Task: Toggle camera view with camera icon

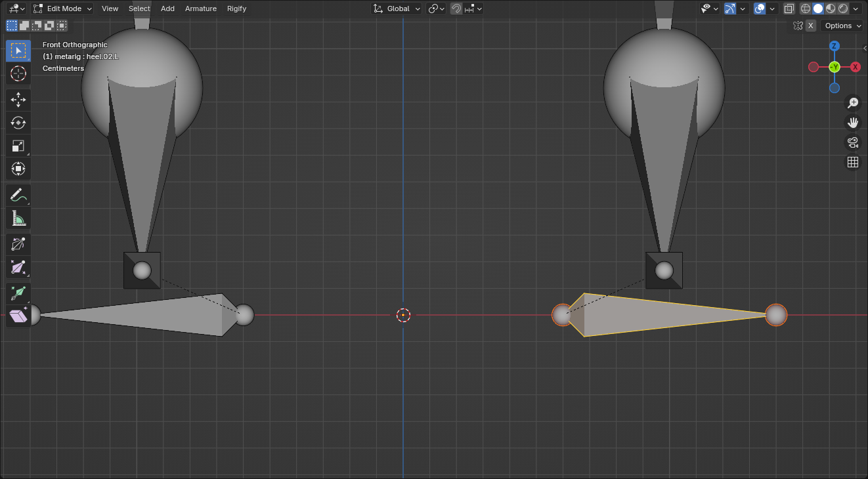Action: point(853,142)
